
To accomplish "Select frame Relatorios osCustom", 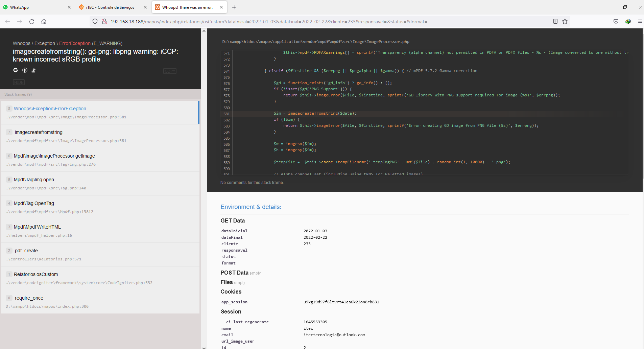I will (x=100, y=278).
